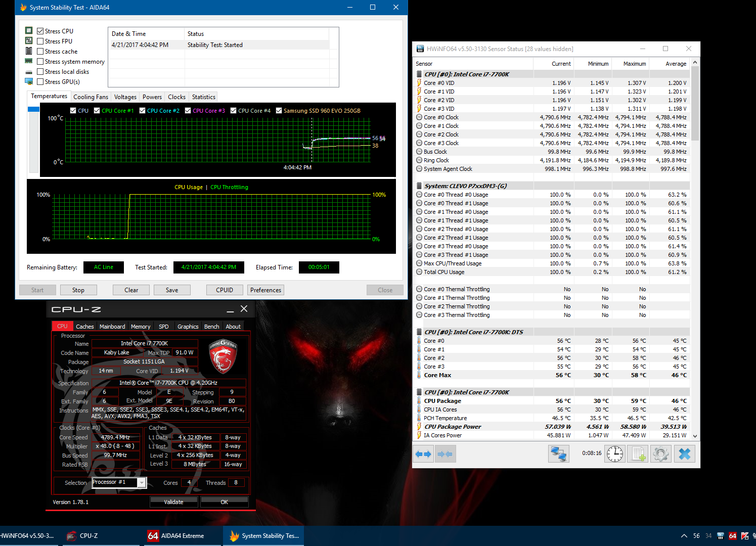
Task: Collapse the CPU [#0] Intel Core i7-7700K clocks section
Action: (x=419, y=74)
